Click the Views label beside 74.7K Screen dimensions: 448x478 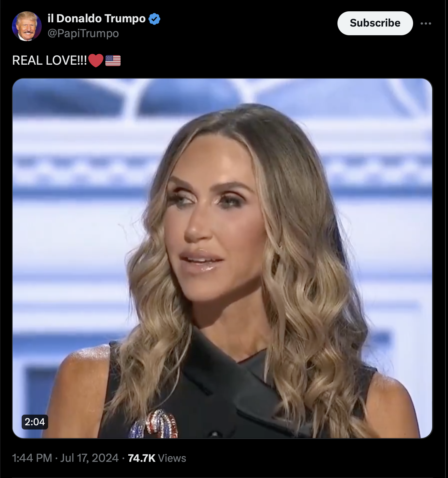click(x=172, y=458)
